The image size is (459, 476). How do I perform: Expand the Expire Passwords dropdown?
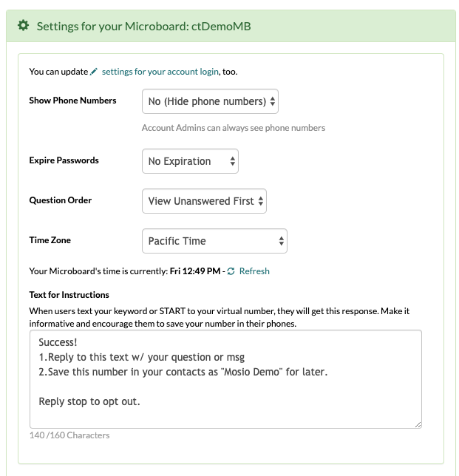coord(190,161)
